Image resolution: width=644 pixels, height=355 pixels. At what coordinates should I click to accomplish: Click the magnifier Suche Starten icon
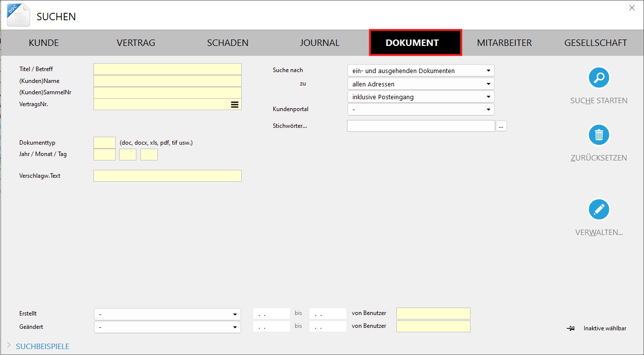(x=599, y=78)
